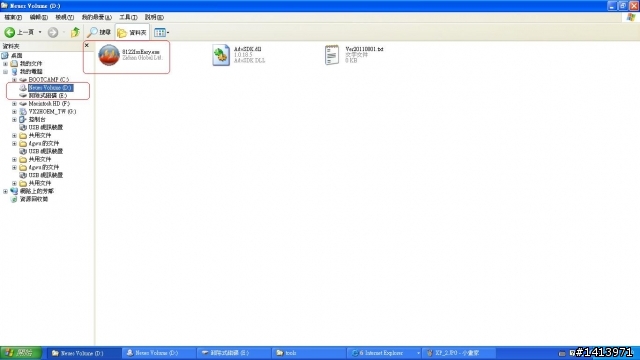Expand the VX2EOEM_TW (G:) node
Screen dimensions: 640x360
click(14, 111)
